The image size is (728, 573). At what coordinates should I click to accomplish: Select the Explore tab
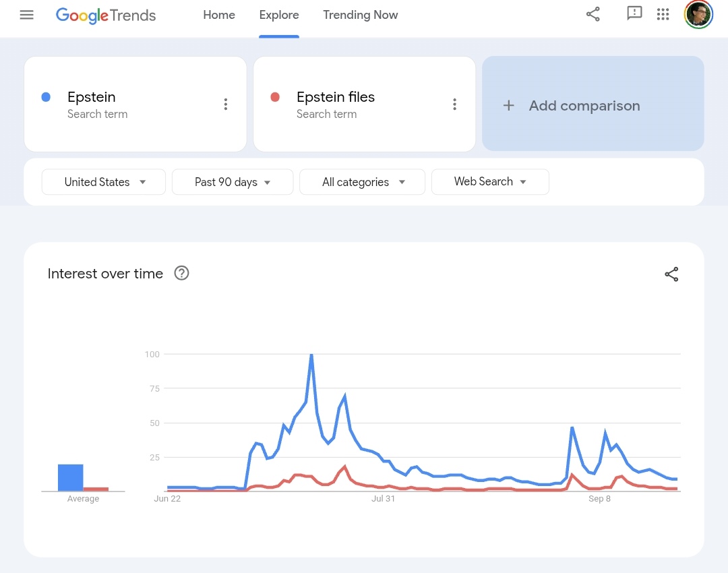pos(279,15)
